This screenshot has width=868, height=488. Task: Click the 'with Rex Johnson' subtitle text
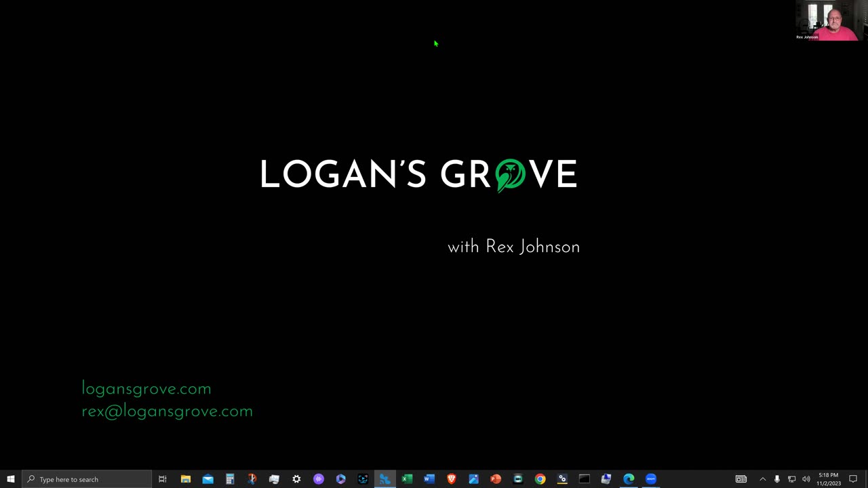coord(514,247)
